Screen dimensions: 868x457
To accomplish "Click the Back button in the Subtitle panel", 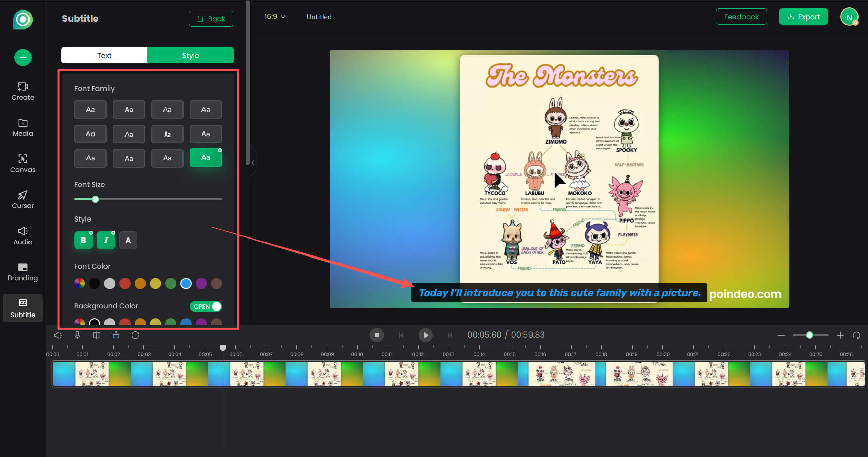I will tap(211, 18).
